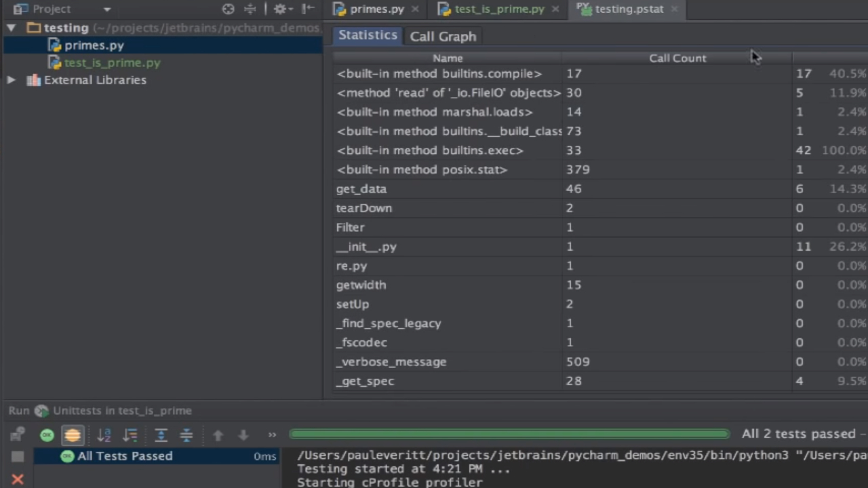
Task: Sort tests alphabetically in the Run panel
Action: 104,434
